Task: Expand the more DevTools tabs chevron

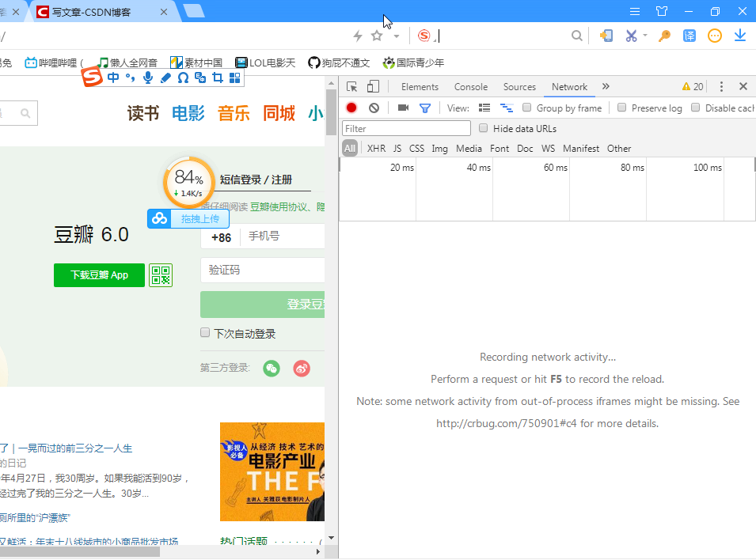Action: [x=606, y=86]
